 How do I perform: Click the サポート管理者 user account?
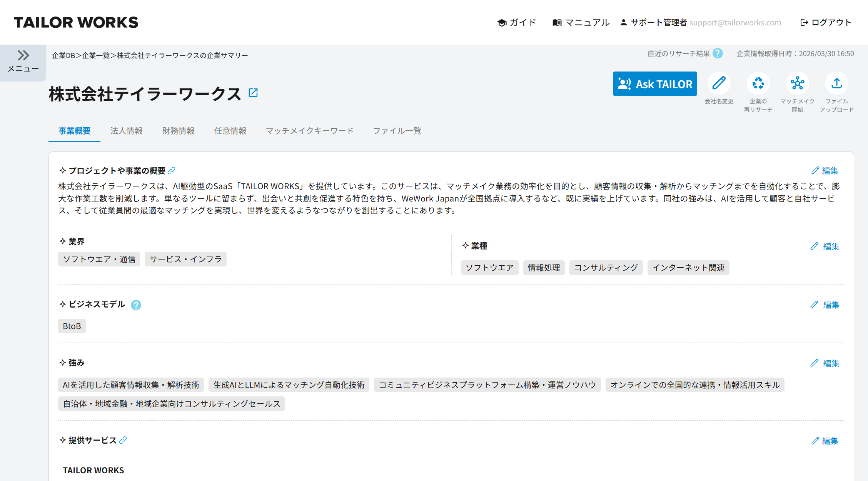click(701, 23)
